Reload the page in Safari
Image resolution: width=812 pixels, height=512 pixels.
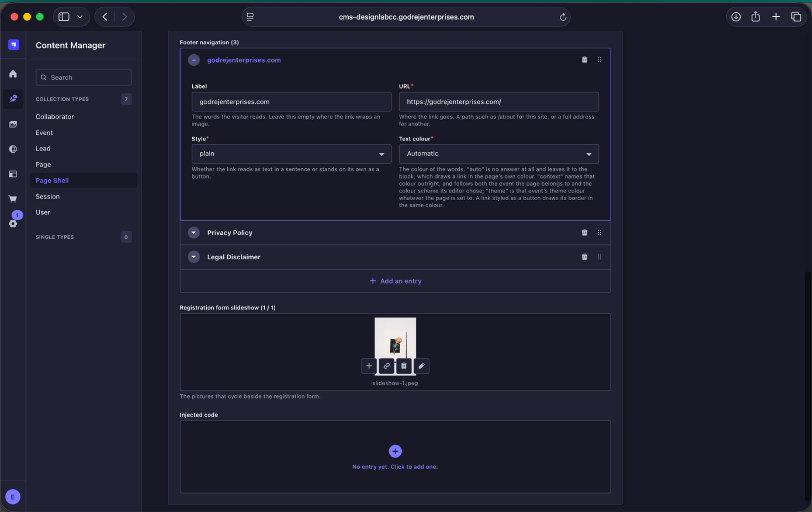(x=562, y=17)
